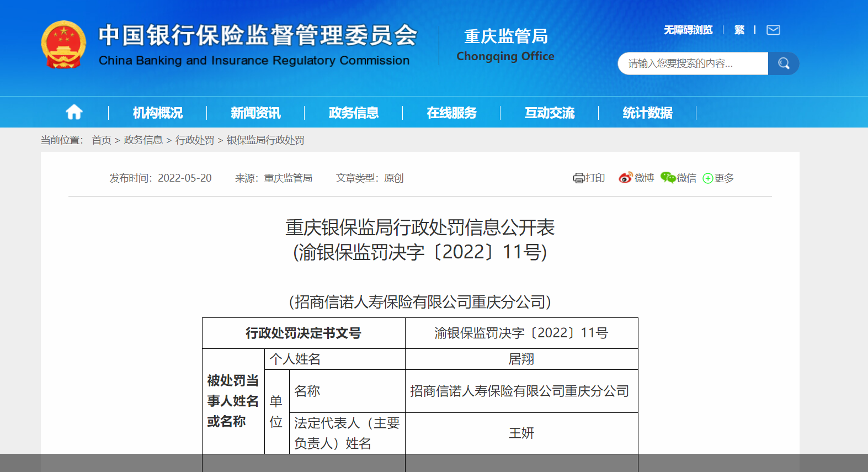Image resolution: width=868 pixels, height=472 pixels.
Task: Click company name cell in table
Action: pos(521,391)
